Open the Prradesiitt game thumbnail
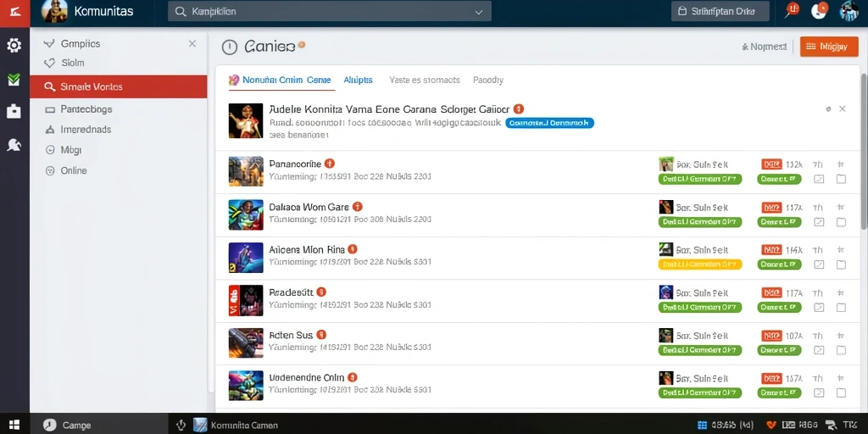868x434 pixels. pos(246,300)
